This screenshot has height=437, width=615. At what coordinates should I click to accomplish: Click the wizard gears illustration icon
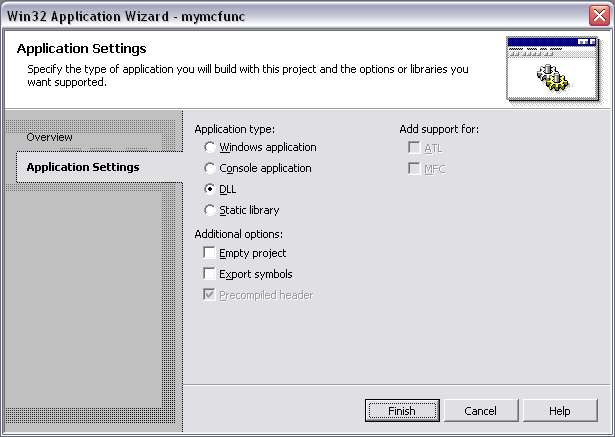[x=552, y=69]
